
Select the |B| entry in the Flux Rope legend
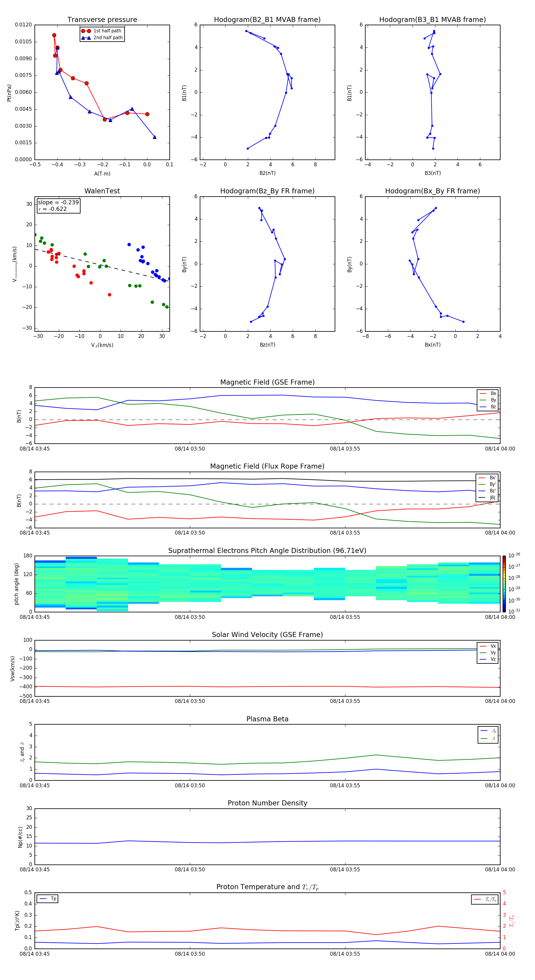click(487, 498)
